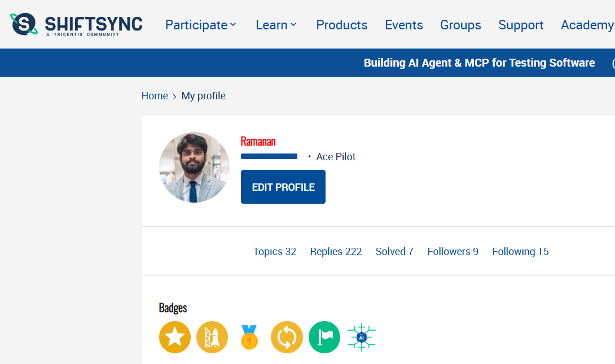
Task: Open the Academy menu item
Action: (587, 25)
